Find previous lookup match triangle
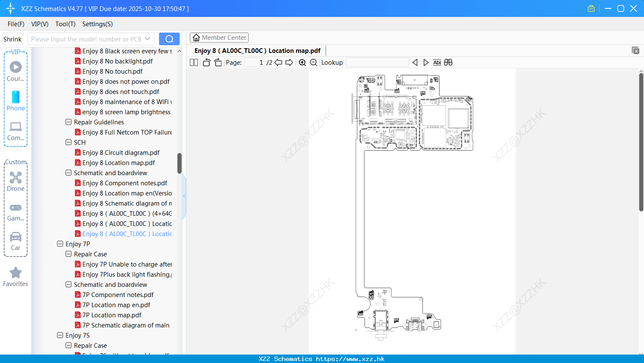This screenshot has height=363, width=644. click(x=415, y=62)
